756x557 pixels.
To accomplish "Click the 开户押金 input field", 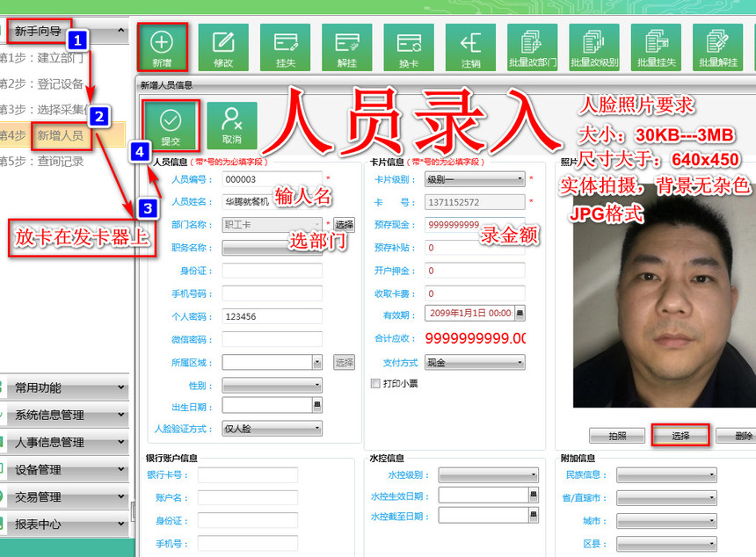I will [x=475, y=271].
